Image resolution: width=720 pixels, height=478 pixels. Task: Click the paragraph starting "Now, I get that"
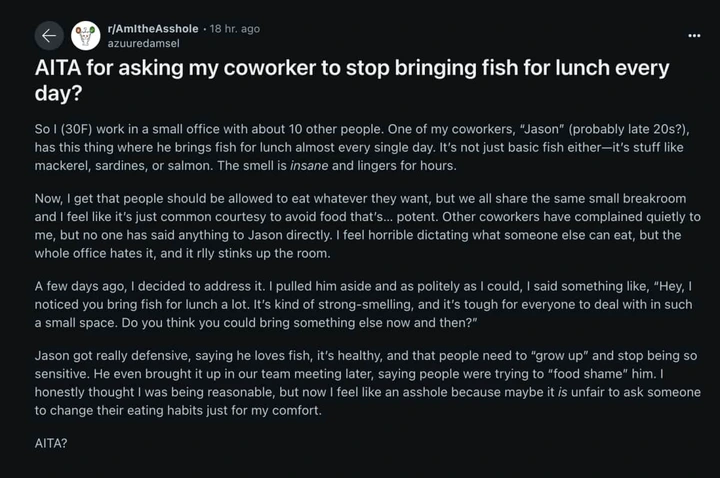point(367,226)
